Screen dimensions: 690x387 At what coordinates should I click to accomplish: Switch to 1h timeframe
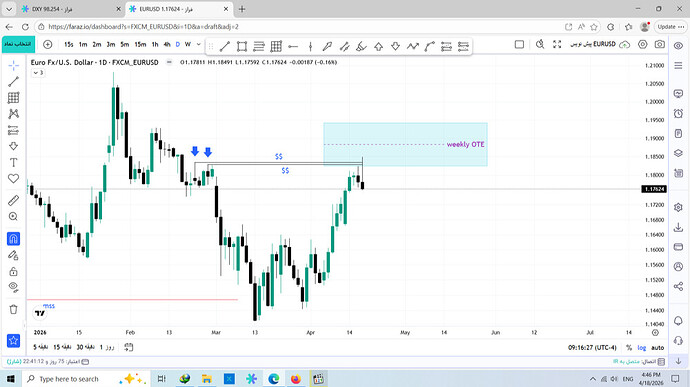point(155,44)
